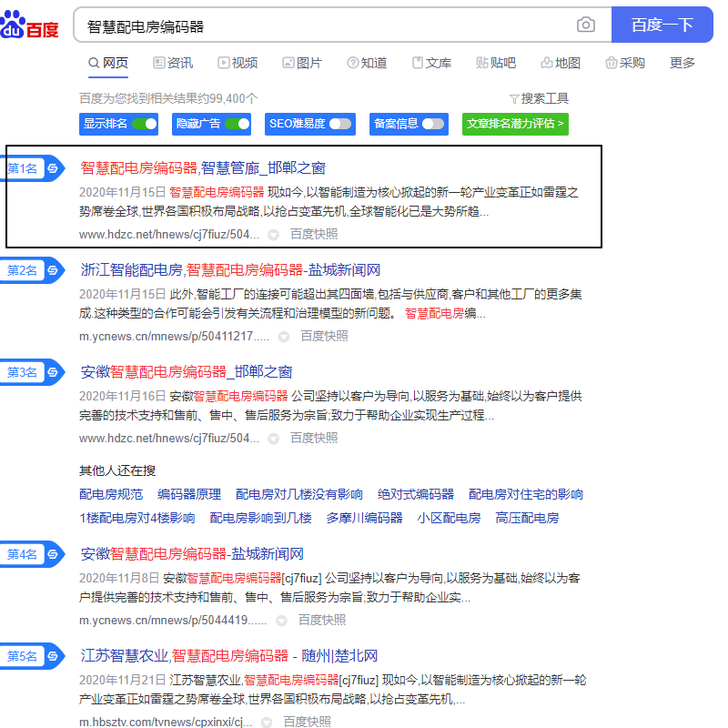Click related search 编码器原理

click(189, 494)
